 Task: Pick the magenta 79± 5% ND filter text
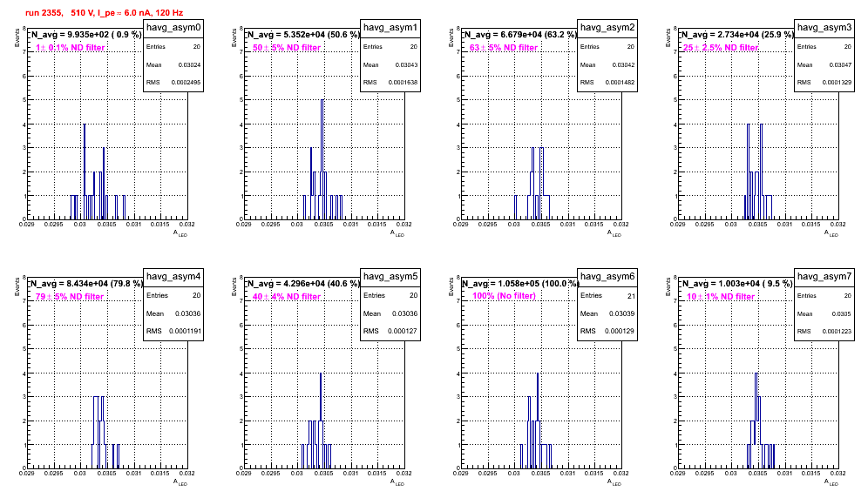click(70, 297)
